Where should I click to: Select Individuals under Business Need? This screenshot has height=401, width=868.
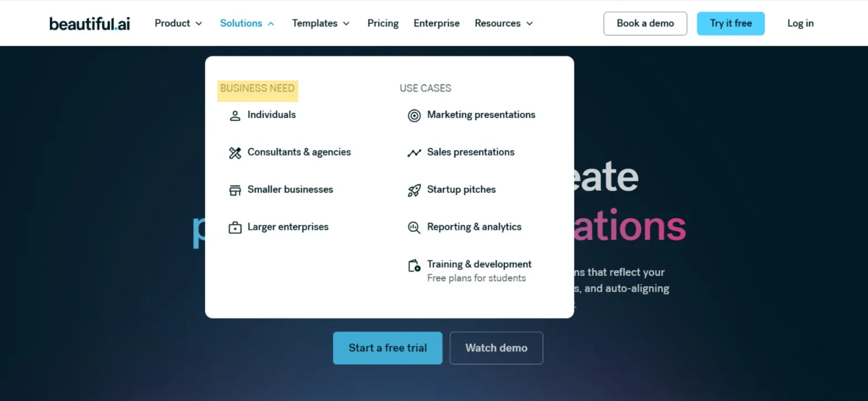pos(272,115)
